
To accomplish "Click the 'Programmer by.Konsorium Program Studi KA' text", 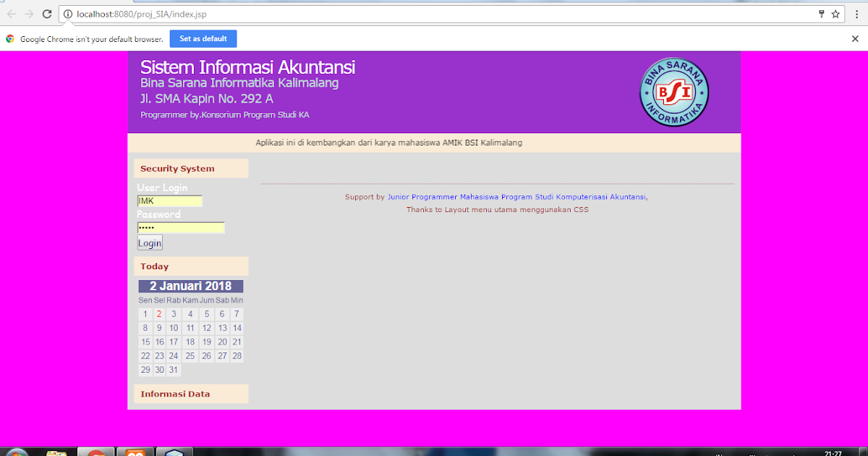I will tap(225, 115).
